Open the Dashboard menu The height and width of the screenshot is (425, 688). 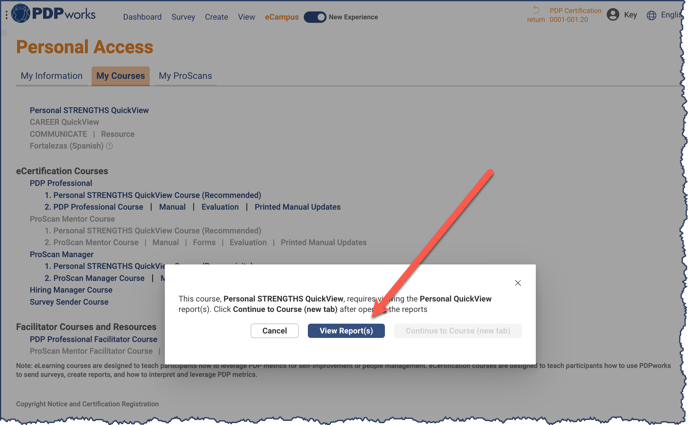pos(142,17)
